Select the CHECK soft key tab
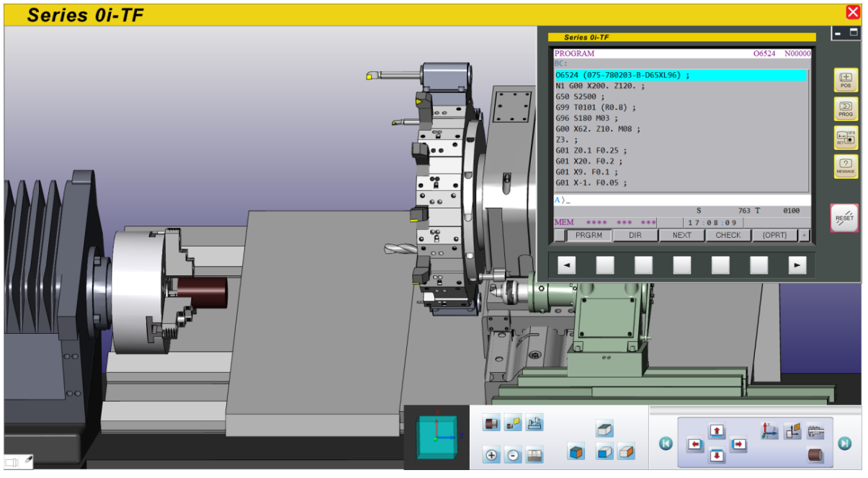Viewport: 868px width, 478px height. click(x=728, y=235)
